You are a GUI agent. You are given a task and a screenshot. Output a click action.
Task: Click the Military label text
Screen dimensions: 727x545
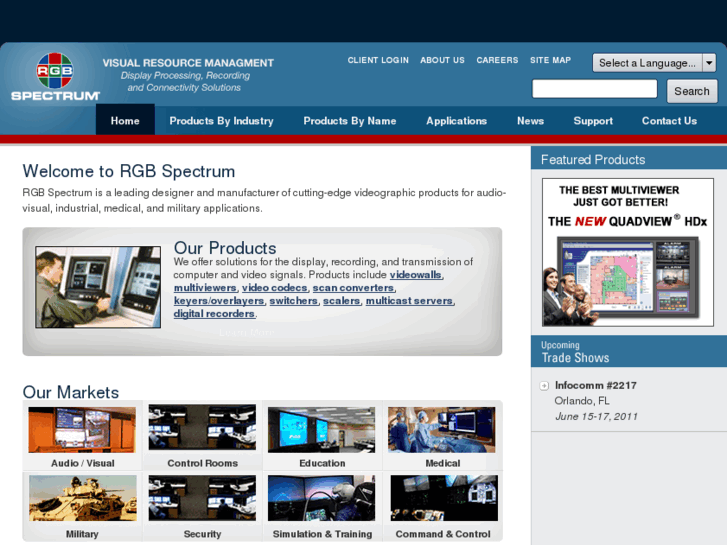pyautogui.click(x=82, y=534)
